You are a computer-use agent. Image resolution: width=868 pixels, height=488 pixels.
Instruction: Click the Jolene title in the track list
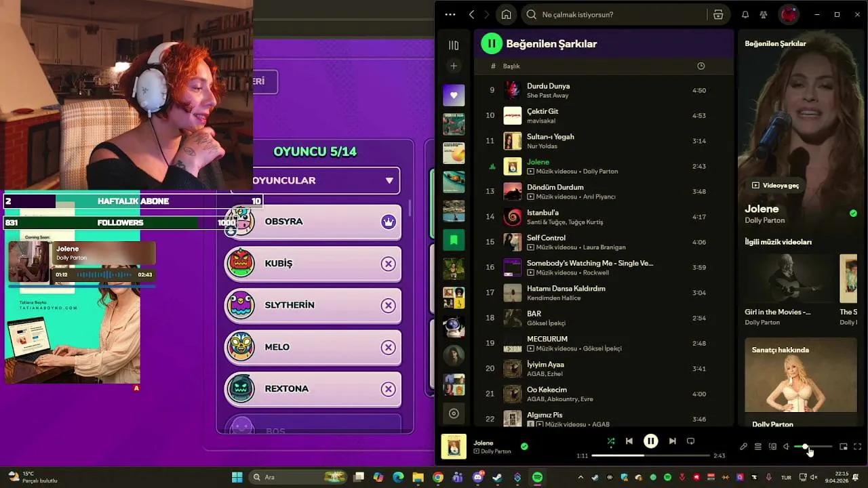[x=538, y=162]
